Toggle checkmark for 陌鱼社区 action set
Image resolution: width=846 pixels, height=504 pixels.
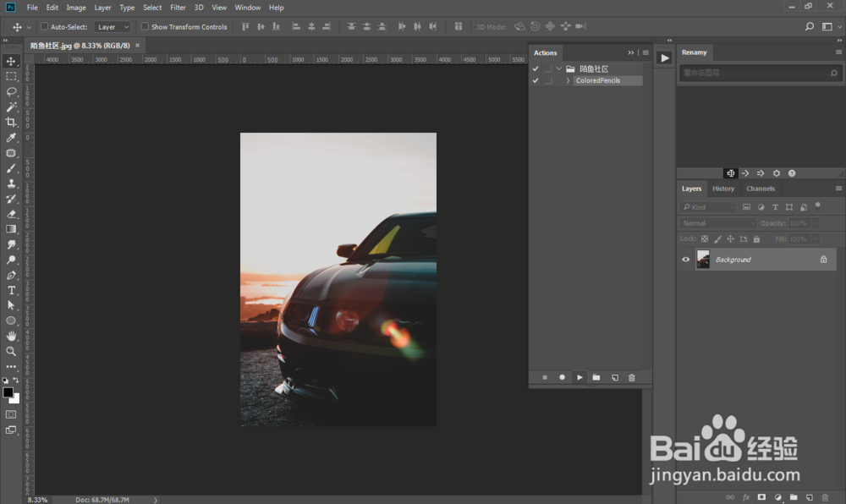point(536,69)
